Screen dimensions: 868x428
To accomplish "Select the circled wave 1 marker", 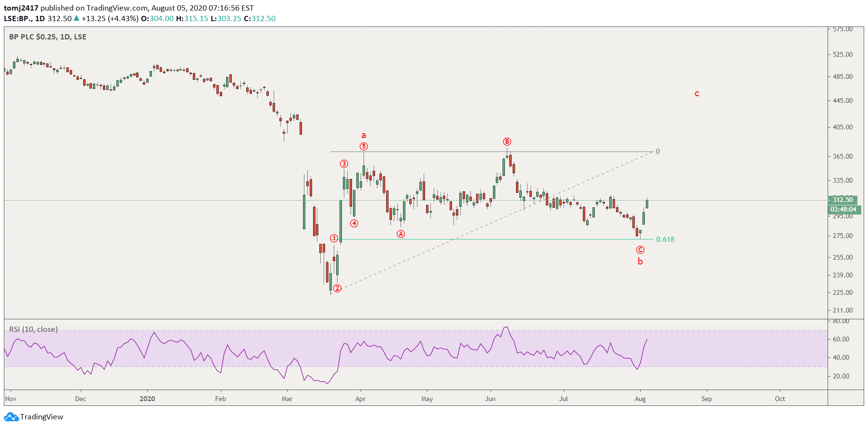I will (x=334, y=239).
